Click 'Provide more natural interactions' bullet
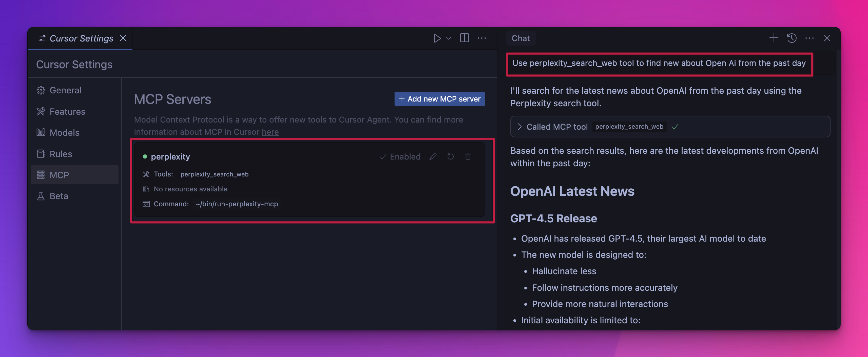The width and height of the screenshot is (868, 357). 600,304
